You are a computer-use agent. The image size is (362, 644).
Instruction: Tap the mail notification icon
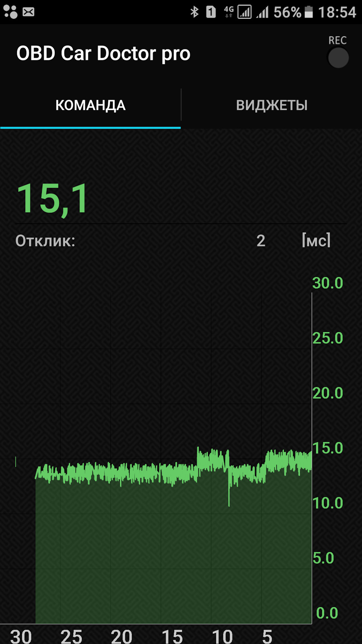pos(29,12)
